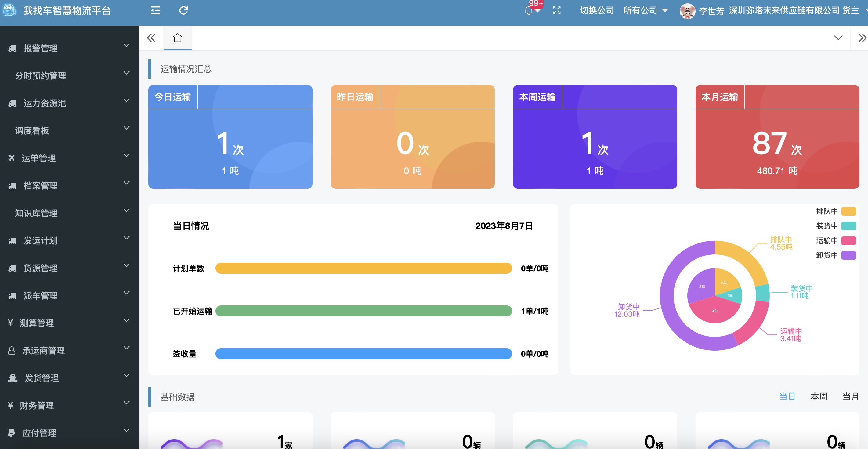This screenshot has height=449, width=868.
Task: Click the 480.71 吨 value
Action: tap(777, 171)
